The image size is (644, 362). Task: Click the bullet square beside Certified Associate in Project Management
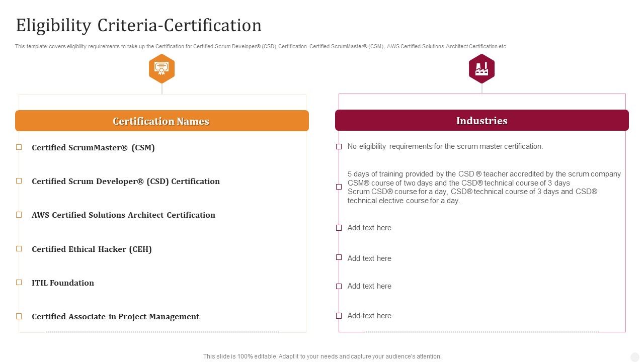pos(19,316)
